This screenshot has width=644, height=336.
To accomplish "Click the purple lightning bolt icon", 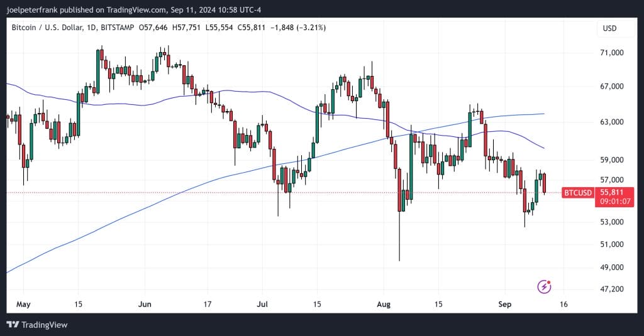I will 545,287.
